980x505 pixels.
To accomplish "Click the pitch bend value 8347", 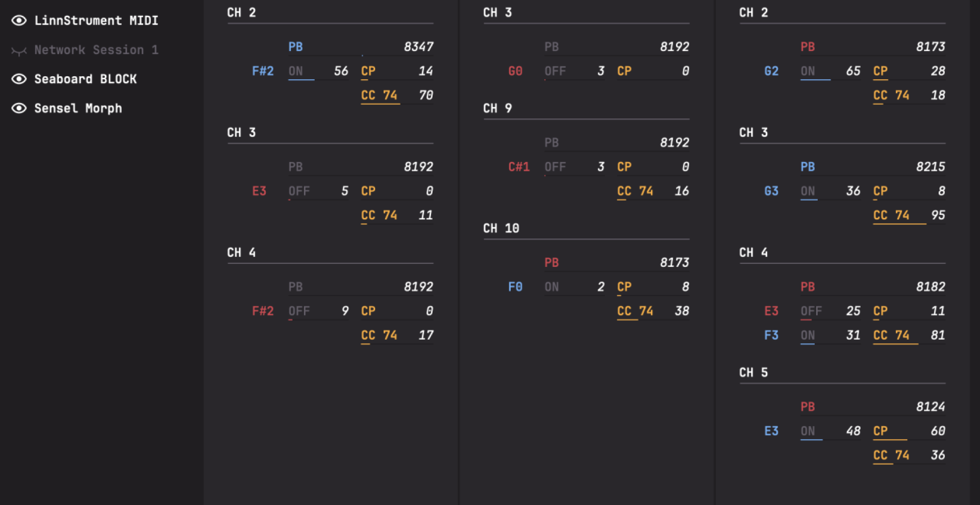I will 418,47.
